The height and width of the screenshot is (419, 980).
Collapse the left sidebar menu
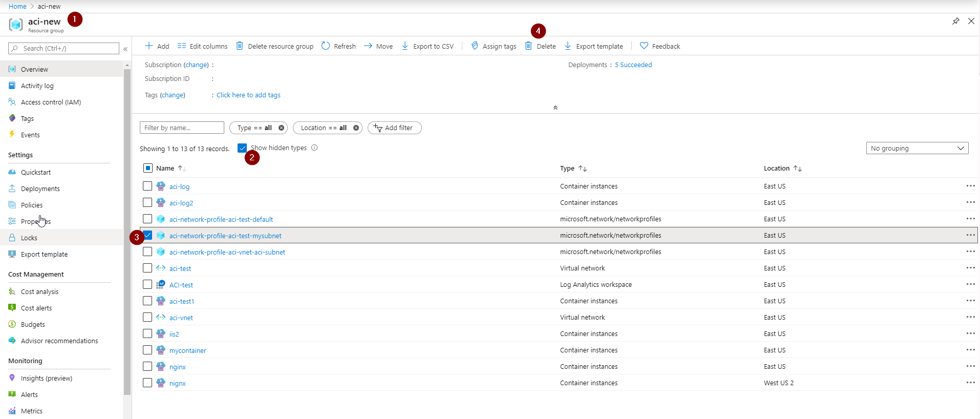[x=125, y=49]
